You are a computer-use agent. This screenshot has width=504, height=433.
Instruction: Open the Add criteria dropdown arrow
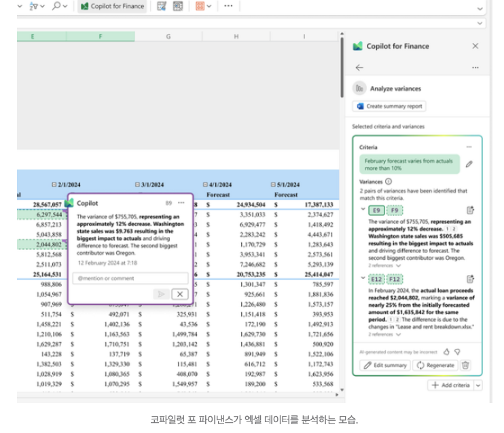click(x=478, y=385)
